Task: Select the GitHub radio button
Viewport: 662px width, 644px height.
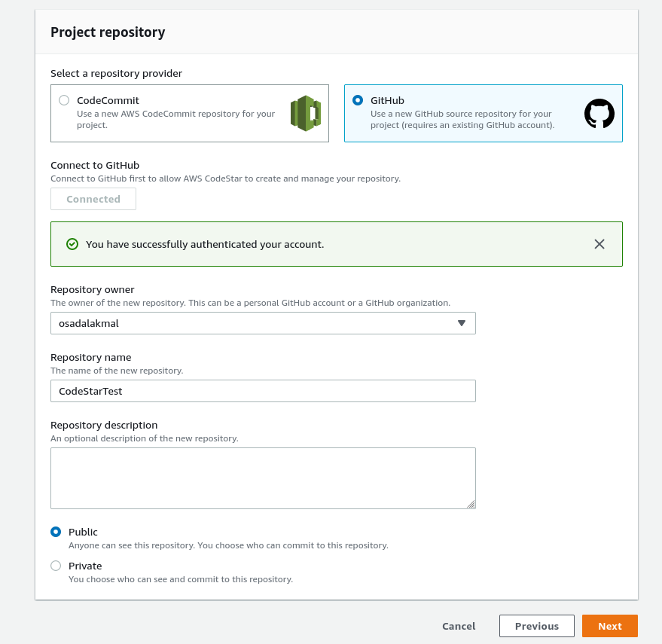Action: click(x=358, y=100)
